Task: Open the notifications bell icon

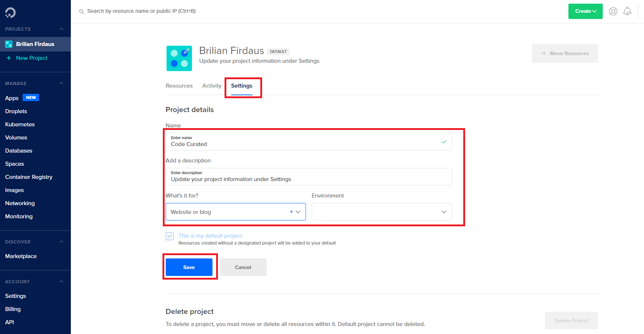Action: point(627,11)
